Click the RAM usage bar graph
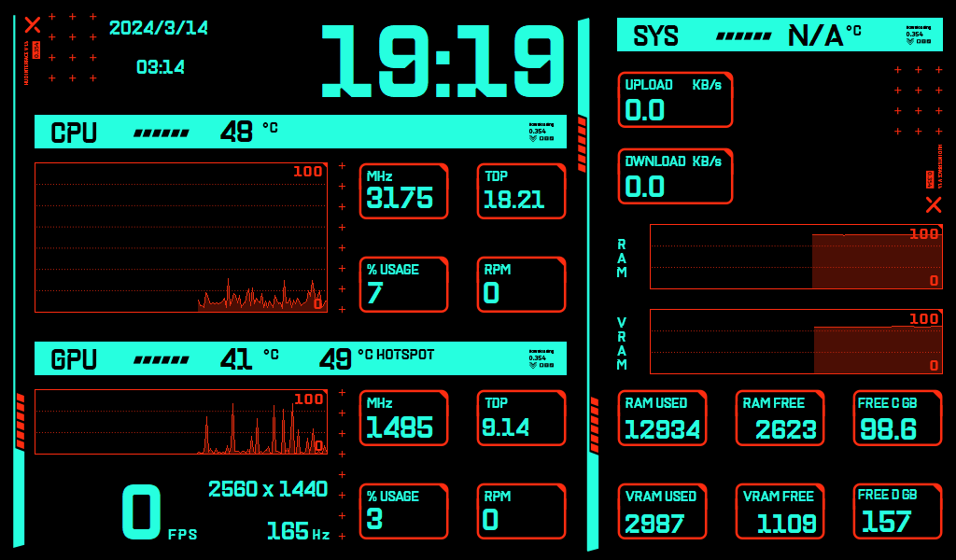 (796, 257)
